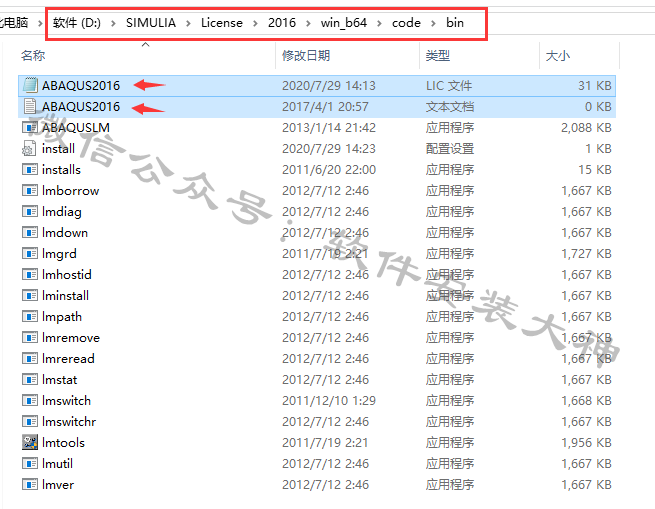The width and height of the screenshot is (655, 509).
Task: Click the 配置设置 type cell
Action: [x=450, y=148]
